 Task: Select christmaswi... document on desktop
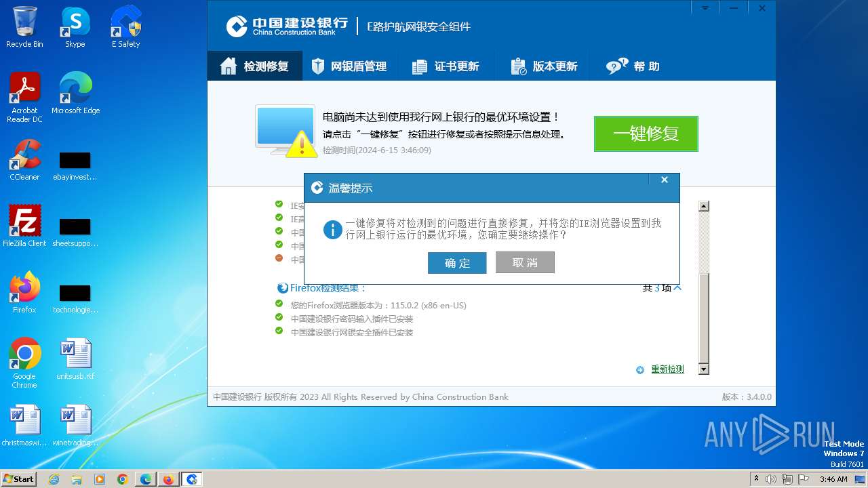pyautogui.click(x=24, y=426)
